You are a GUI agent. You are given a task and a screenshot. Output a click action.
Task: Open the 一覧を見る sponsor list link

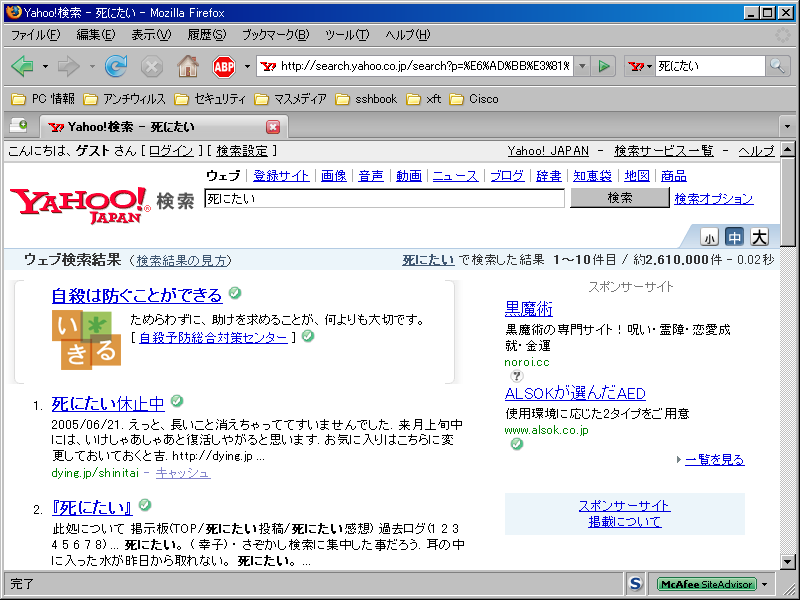[x=714, y=460]
